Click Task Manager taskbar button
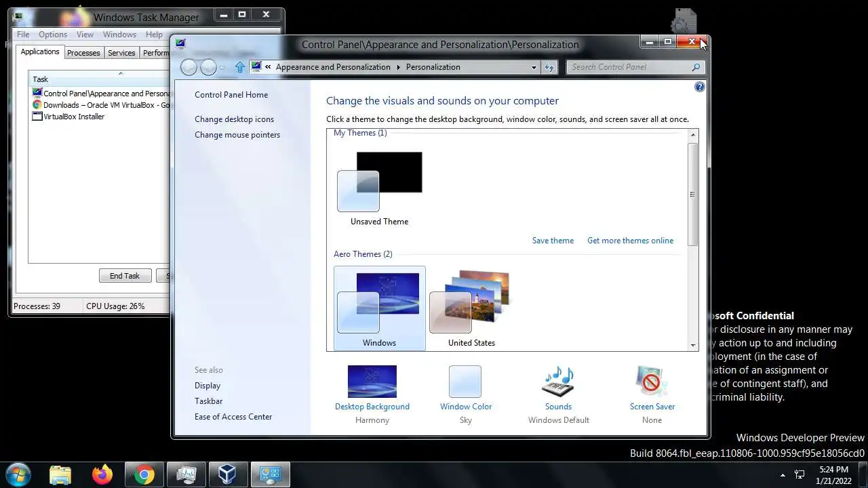868x488 pixels. [186, 474]
